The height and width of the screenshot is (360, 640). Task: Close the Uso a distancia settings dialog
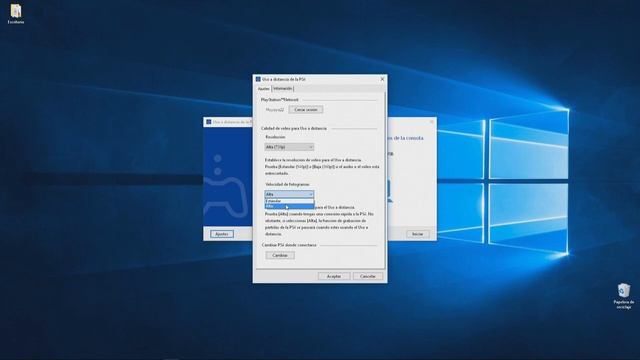tap(382, 79)
